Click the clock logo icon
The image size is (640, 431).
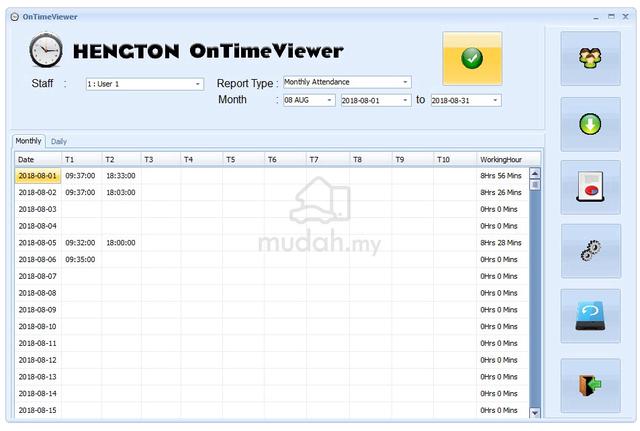46,50
